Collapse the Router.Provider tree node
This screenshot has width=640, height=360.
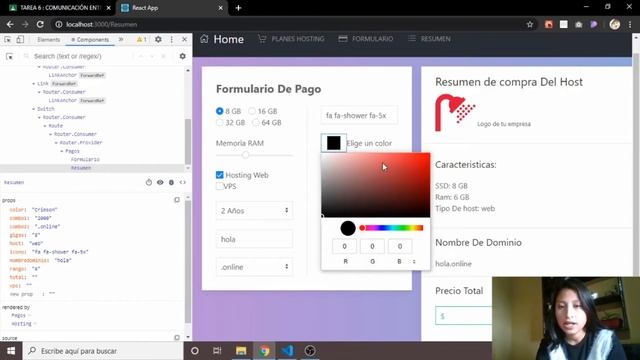[56, 142]
